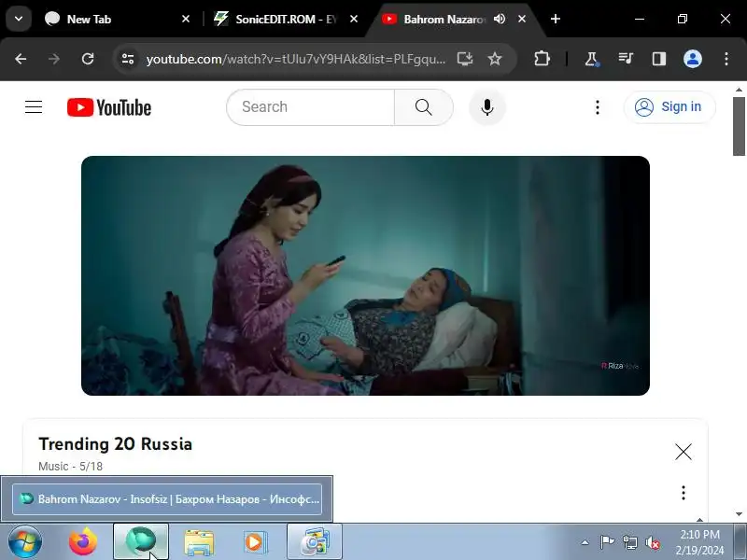Close the SonicEDIT.ROM tab
Image resolution: width=747 pixels, height=560 pixels.
(354, 19)
